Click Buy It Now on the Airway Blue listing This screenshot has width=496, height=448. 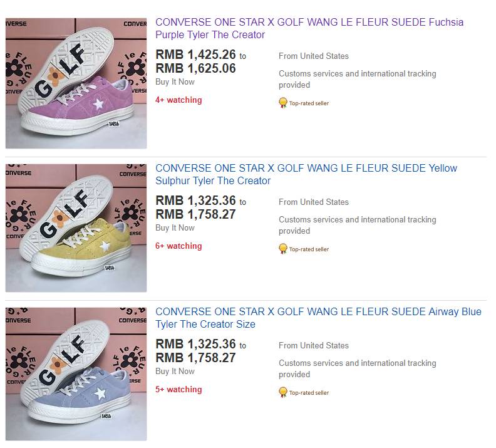pyautogui.click(x=175, y=372)
